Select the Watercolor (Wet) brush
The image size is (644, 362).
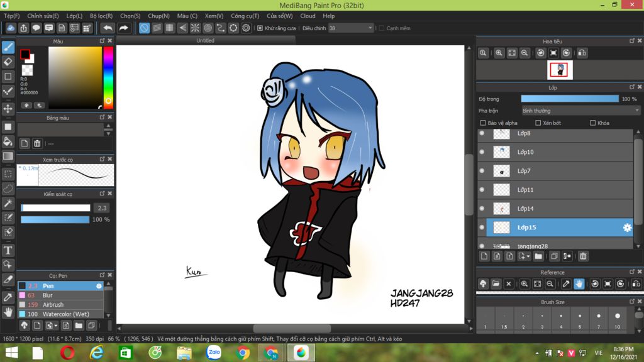coord(60,314)
